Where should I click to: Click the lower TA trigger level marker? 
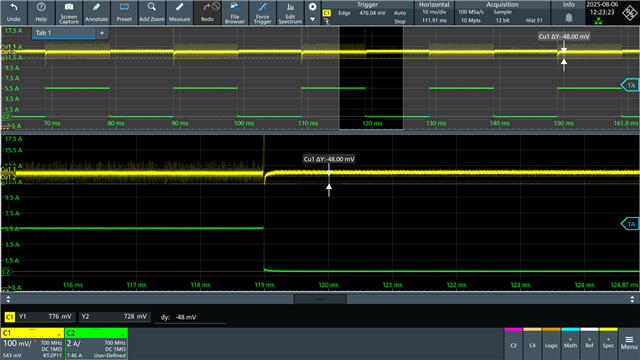pyautogui.click(x=631, y=224)
